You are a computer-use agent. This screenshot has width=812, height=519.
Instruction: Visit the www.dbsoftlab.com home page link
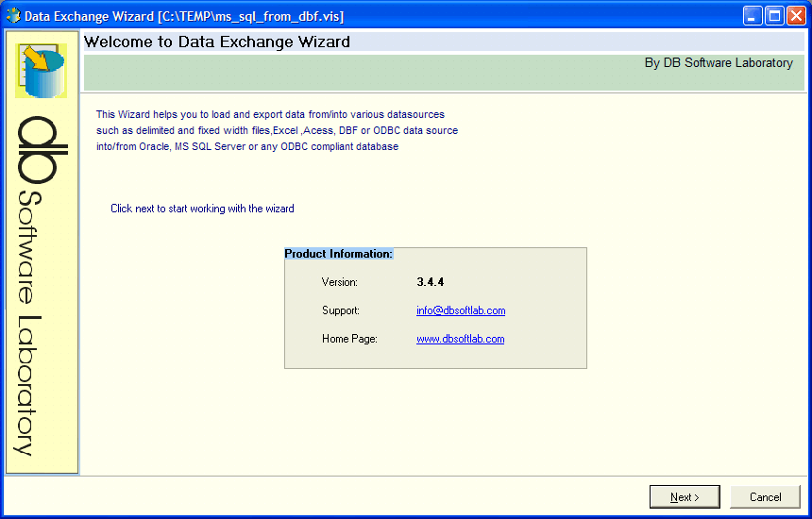coord(461,339)
